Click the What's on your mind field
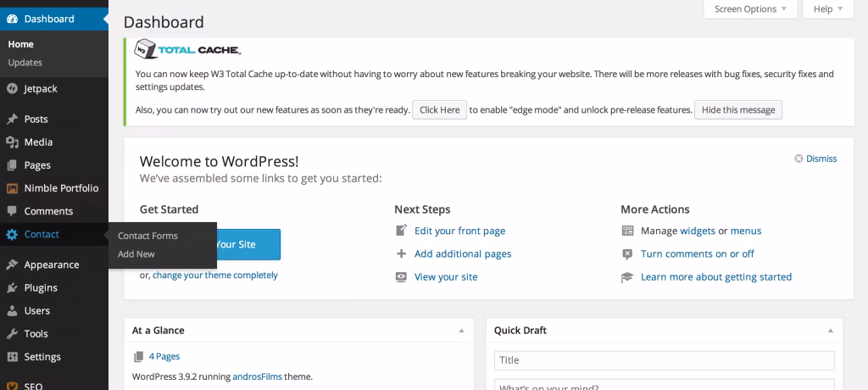868x390 pixels. pos(665,385)
